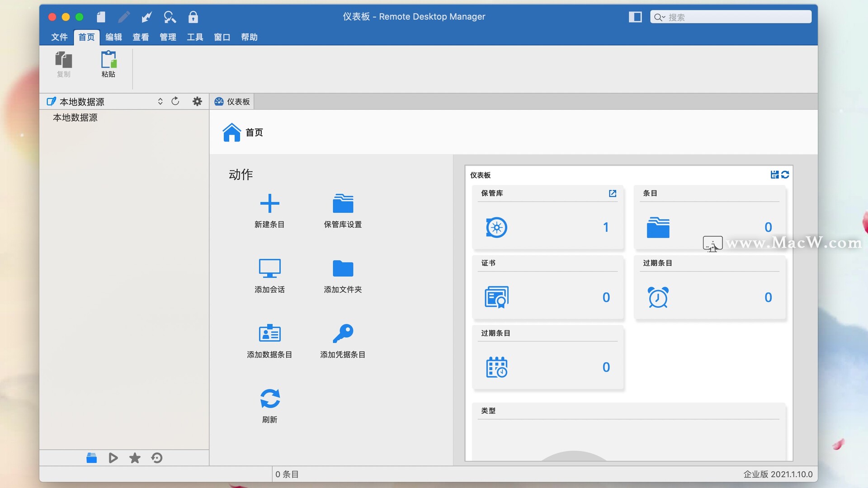Click inside the 搜索 input field
The image size is (868, 488).
[732, 17]
